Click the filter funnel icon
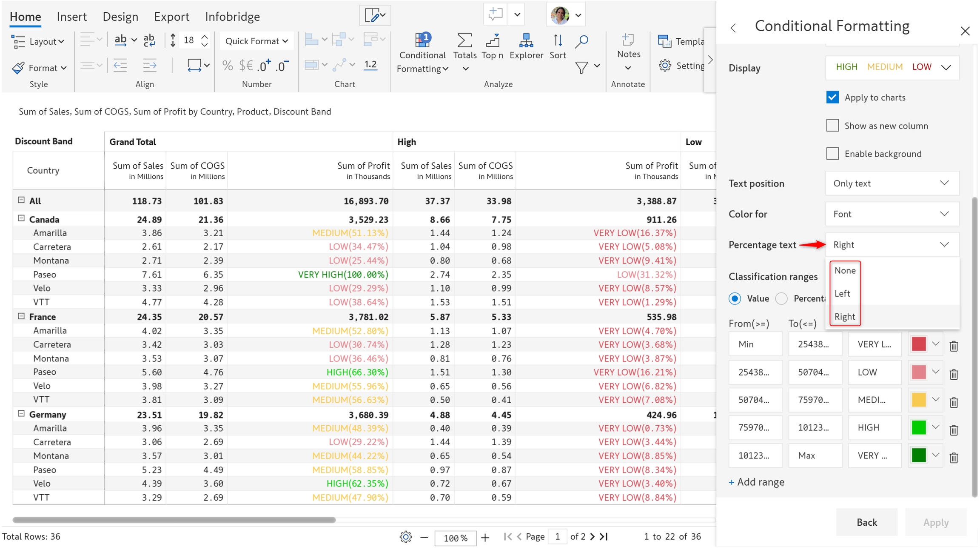This screenshot has height=550, width=980. [581, 67]
